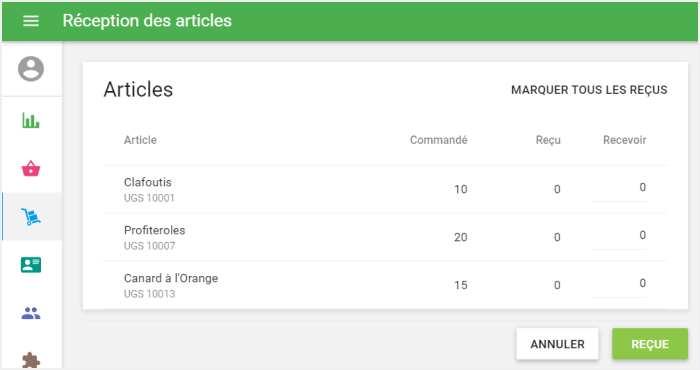Open the pink shopping basket sales icon
700x370 pixels.
coord(31,169)
